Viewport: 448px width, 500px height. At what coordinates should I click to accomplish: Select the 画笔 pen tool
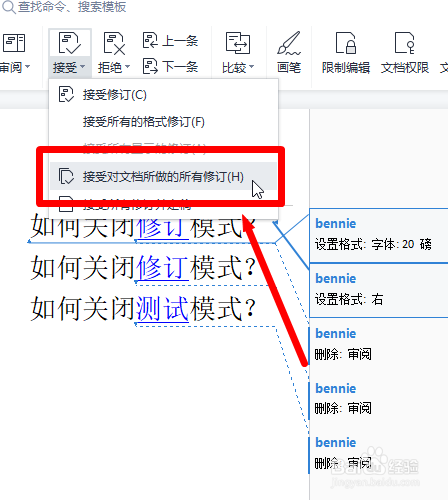(289, 52)
